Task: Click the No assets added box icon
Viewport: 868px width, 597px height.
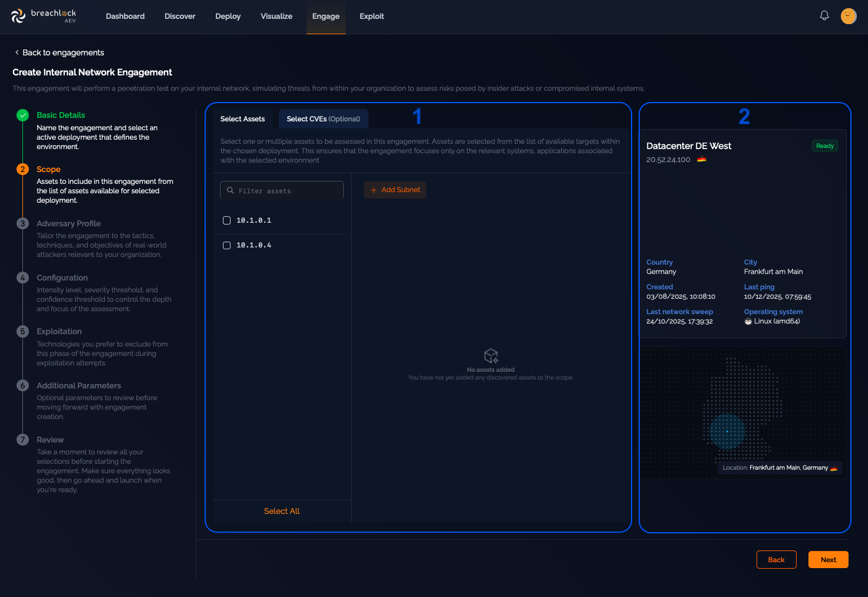Action: coord(491,355)
